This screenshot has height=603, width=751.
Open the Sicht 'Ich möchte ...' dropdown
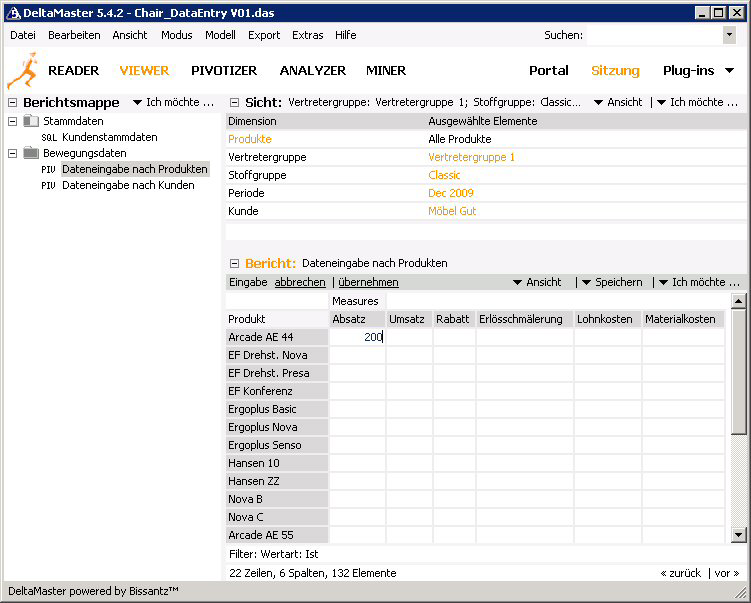point(697,102)
